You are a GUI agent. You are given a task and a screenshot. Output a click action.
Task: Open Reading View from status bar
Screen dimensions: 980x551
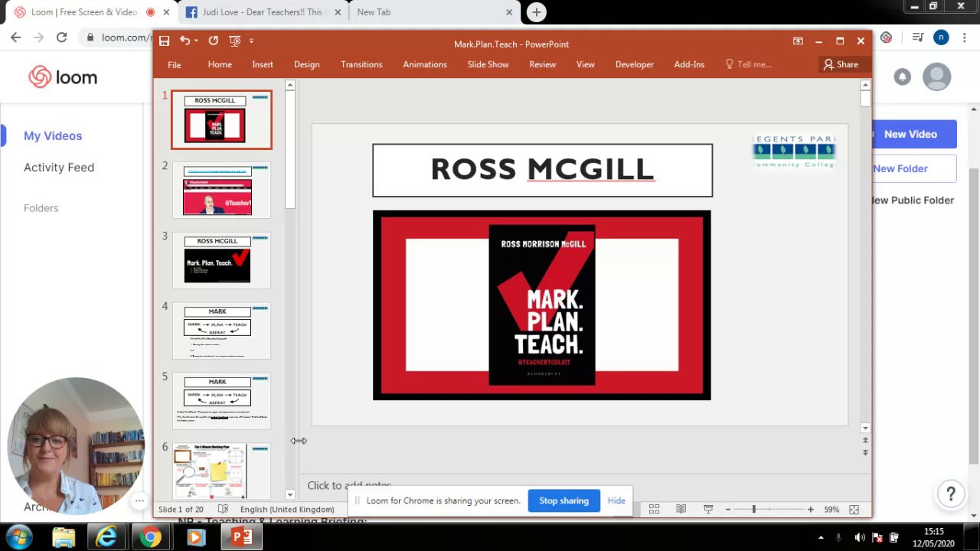pos(681,510)
